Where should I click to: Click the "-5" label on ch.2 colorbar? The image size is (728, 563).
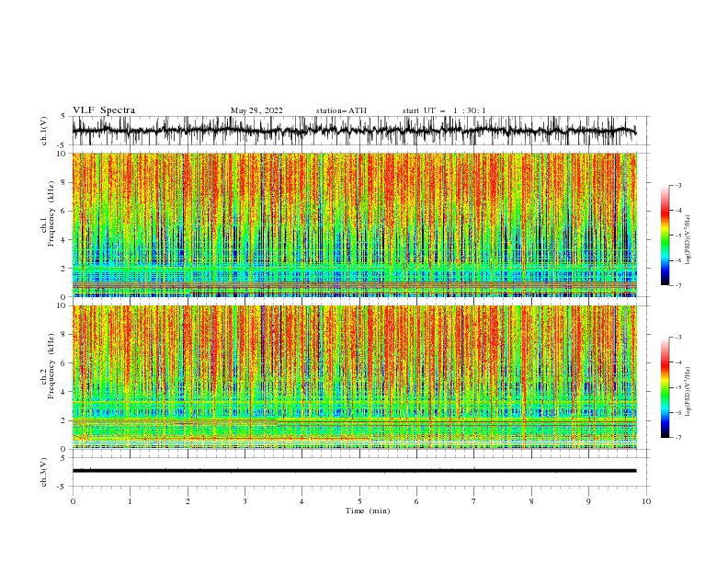tap(678, 387)
